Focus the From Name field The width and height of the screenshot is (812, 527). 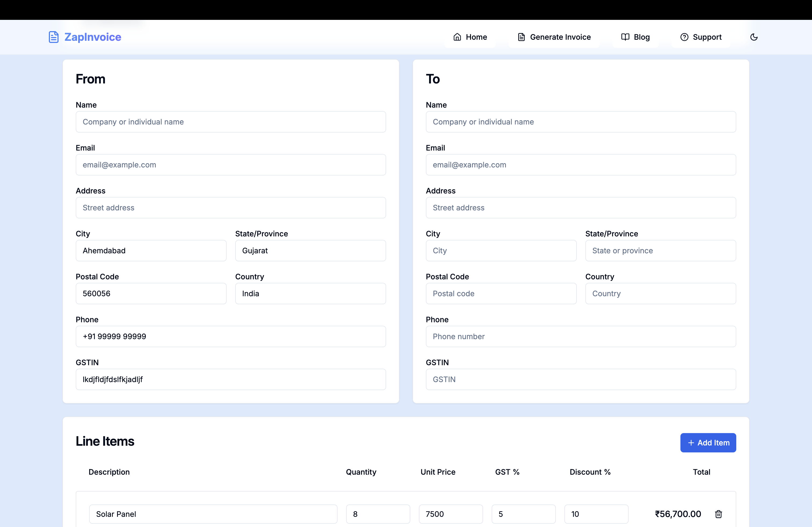[231, 122]
